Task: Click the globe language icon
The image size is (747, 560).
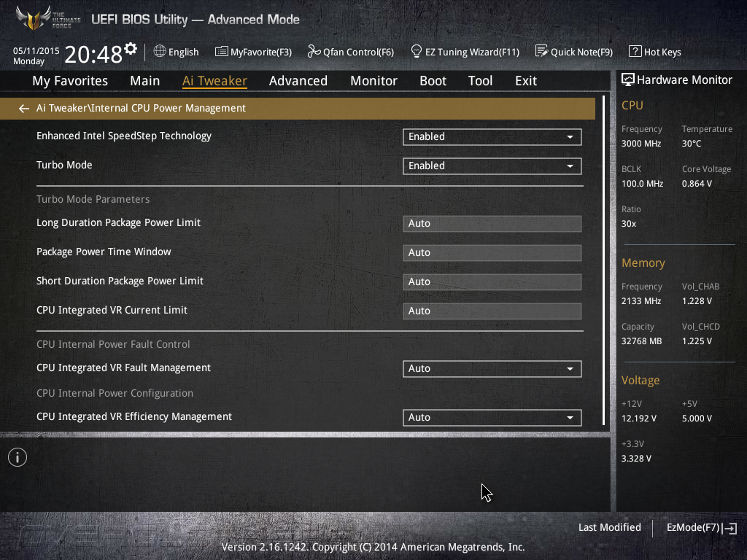Action: [x=160, y=51]
